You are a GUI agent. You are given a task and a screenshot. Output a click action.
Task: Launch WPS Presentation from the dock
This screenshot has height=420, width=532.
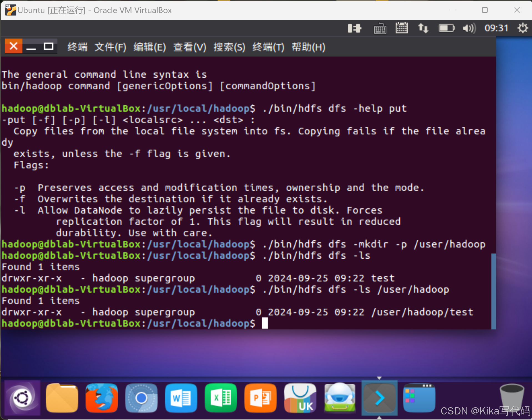coord(260,398)
